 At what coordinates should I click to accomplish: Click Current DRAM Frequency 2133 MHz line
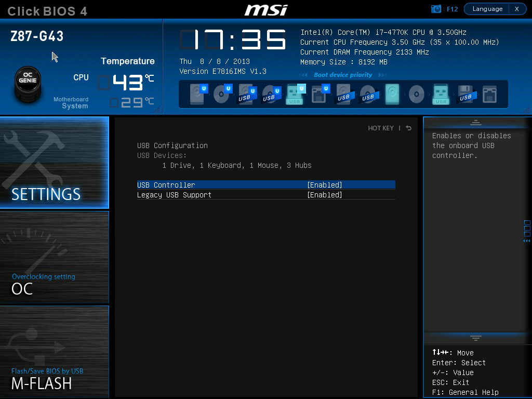(x=364, y=52)
